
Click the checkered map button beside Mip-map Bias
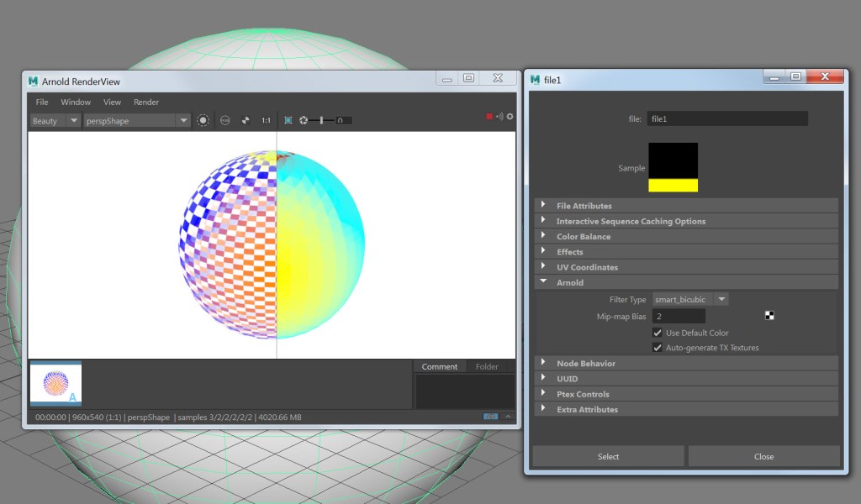click(x=769, y=315)
